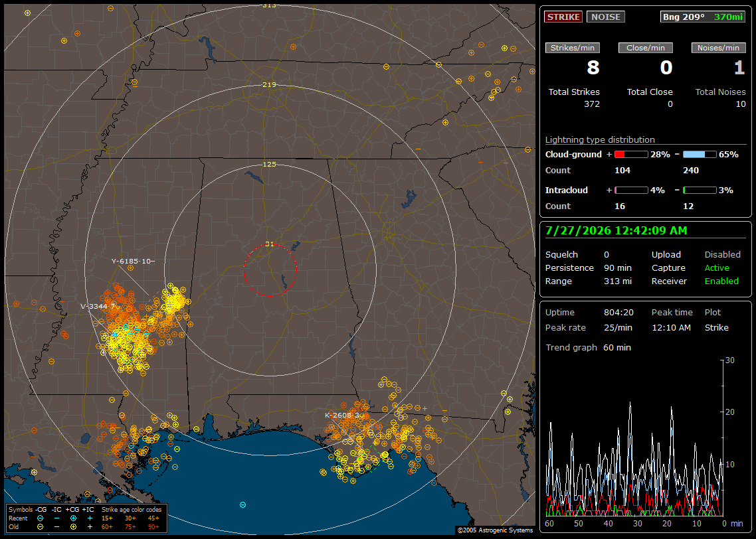Click the Strikes/min label button
Viewport: 756px width, 539px height.
point(572,48)
